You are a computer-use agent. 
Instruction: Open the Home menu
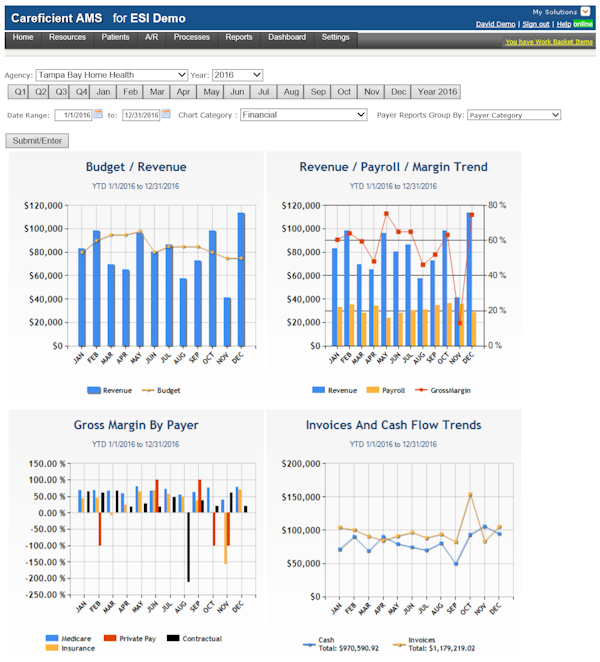point(23,37)
